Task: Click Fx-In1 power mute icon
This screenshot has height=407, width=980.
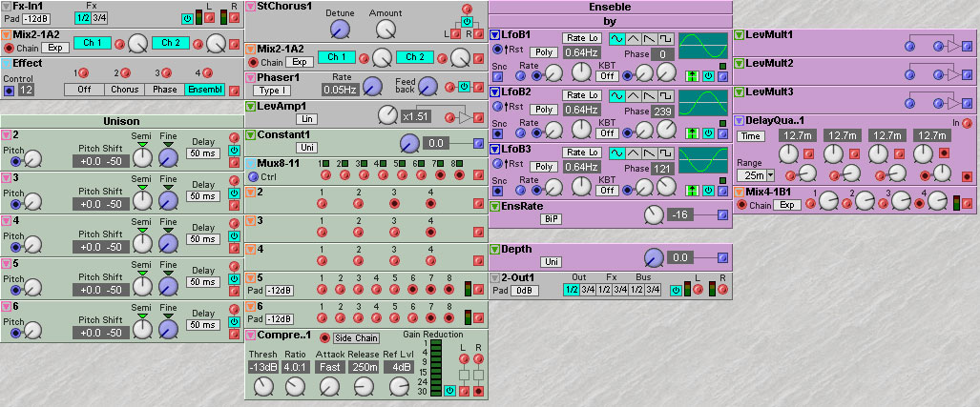Action: click(x=186, y=18)
